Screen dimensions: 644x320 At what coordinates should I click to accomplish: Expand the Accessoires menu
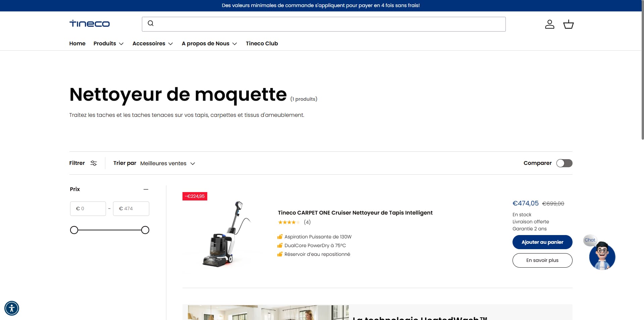click(153, 43)
